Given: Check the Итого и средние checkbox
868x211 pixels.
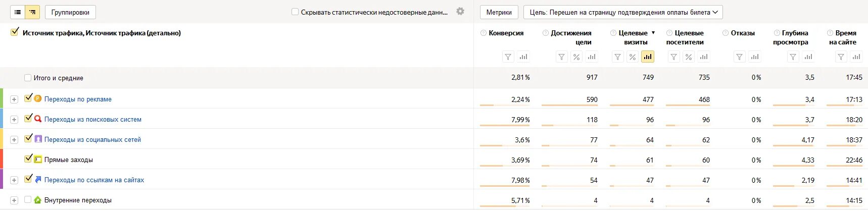Looking at the screenshot, I should (x=28, y=78).
